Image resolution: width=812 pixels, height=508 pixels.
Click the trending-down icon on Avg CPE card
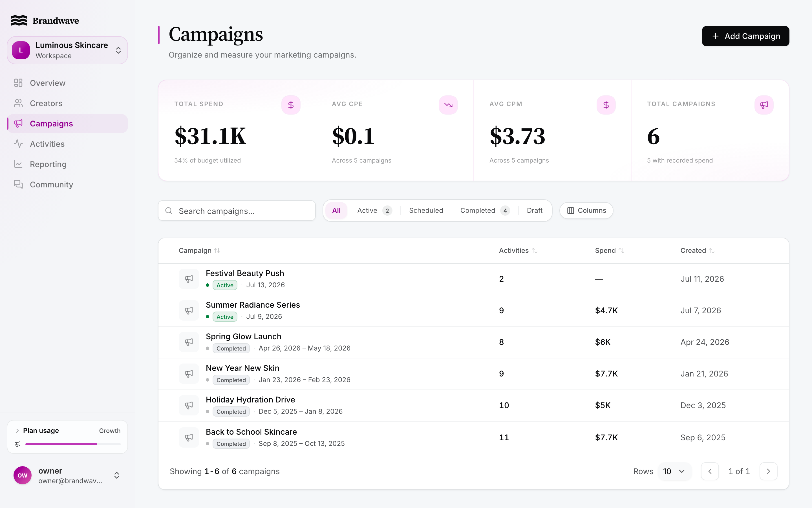click(448, 105)
